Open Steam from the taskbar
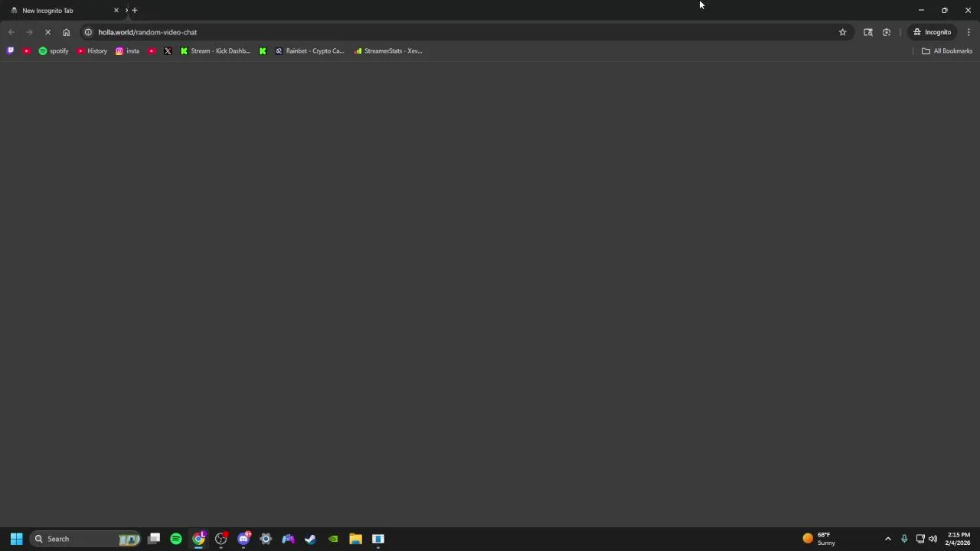This screenshot has width=980, height=551. [x=310, y=539]
